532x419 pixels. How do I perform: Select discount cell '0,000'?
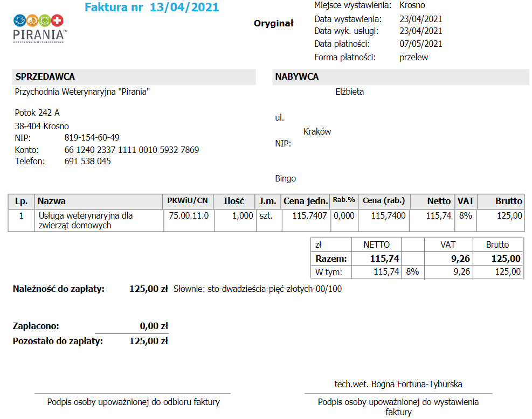[344, 215]
